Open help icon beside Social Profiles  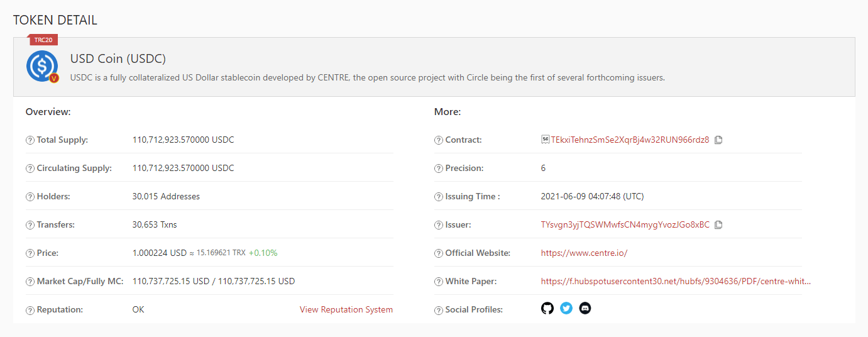(438, 310)
